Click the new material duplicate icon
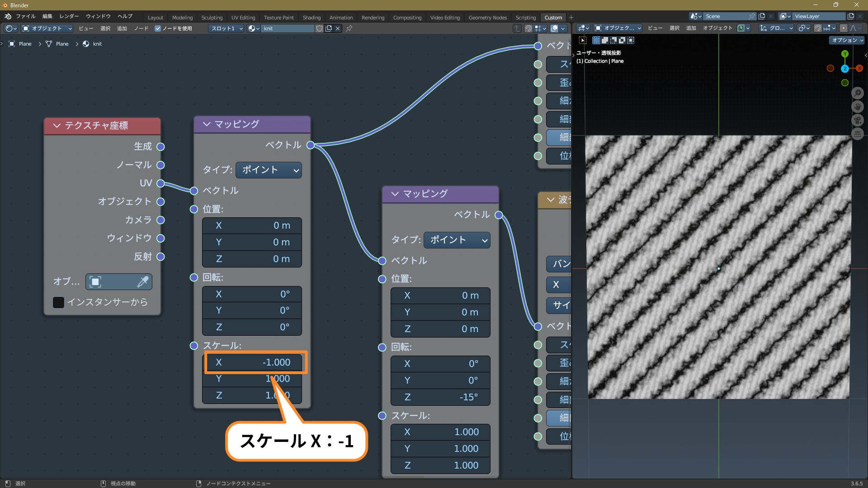The image size is (868, 488). pyautogui.click(x=329, y=28)
